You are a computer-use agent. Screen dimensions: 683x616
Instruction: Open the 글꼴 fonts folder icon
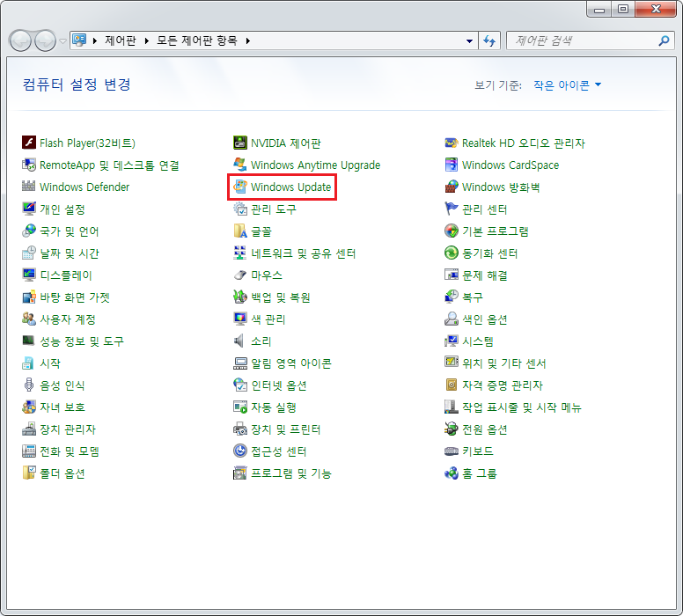[x=240, y=231]
